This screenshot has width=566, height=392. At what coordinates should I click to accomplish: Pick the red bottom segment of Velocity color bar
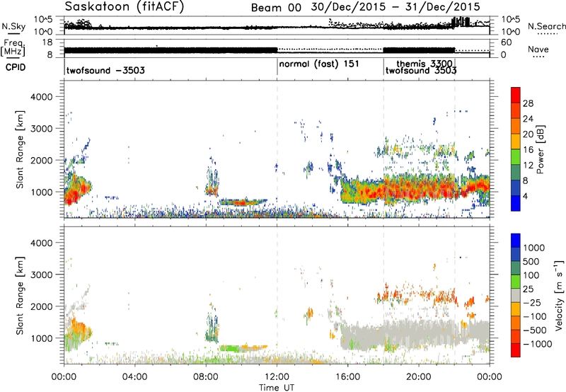click(516, 350)
